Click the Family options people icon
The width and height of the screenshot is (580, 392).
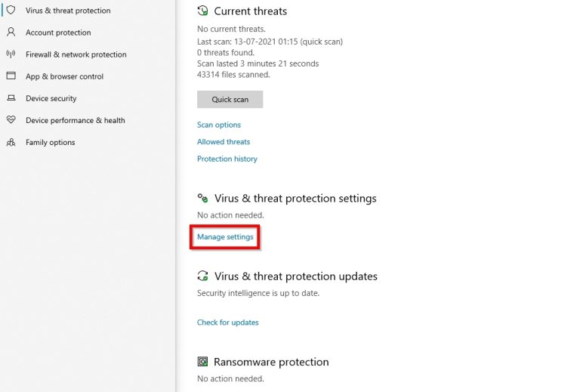[x=11, y=142]
